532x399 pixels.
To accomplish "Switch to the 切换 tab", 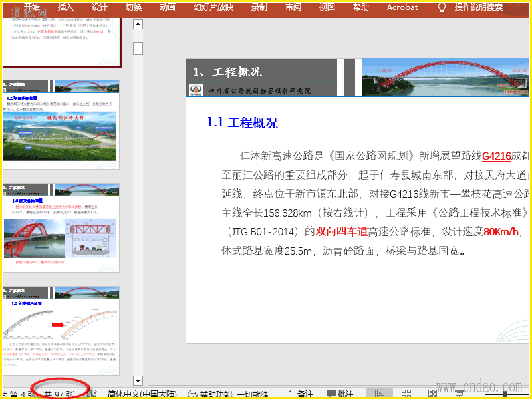I will click(134, 7).
